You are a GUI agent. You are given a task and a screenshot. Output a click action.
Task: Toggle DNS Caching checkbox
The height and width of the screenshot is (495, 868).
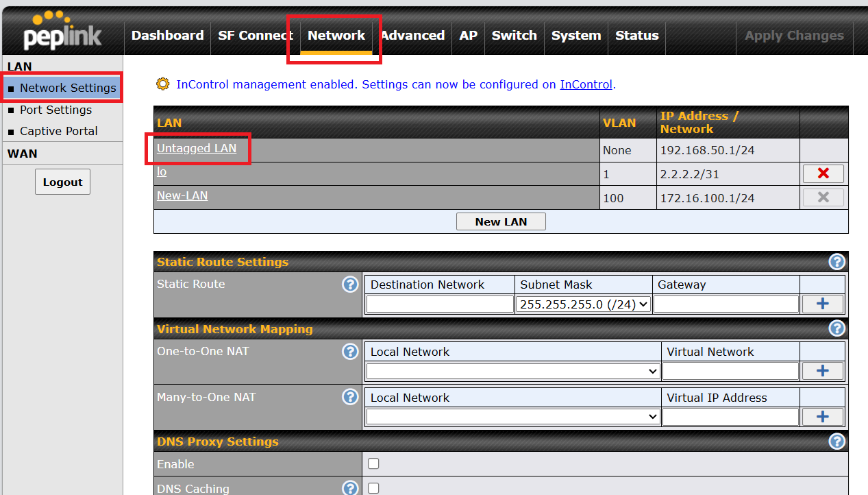373,488
